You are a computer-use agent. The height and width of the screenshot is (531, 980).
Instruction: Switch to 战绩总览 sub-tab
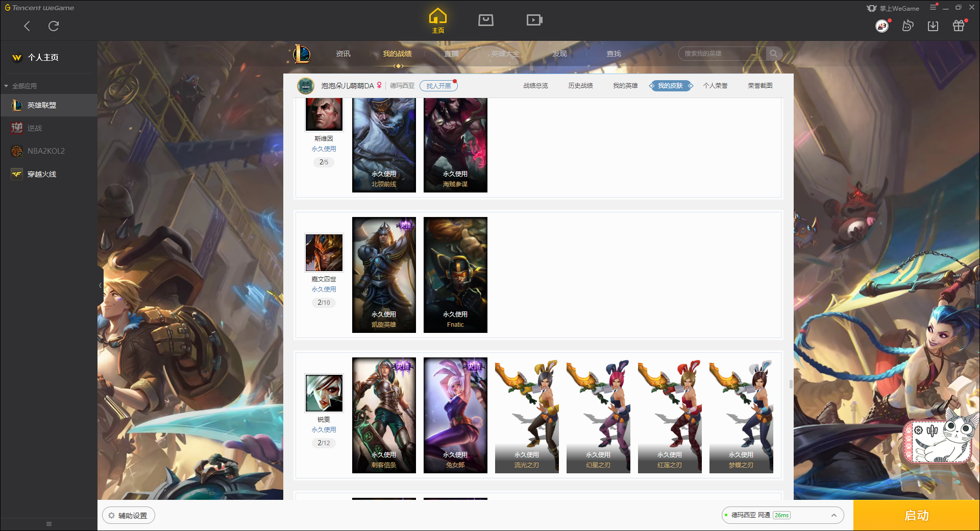535,86
